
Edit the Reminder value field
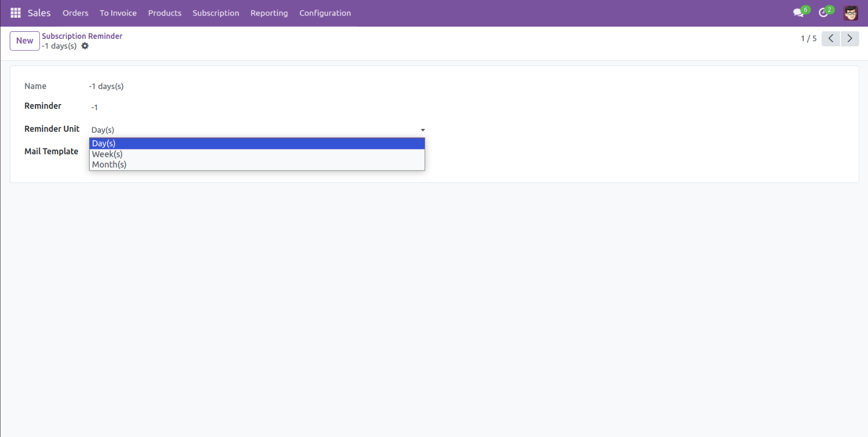pos(258,107)
